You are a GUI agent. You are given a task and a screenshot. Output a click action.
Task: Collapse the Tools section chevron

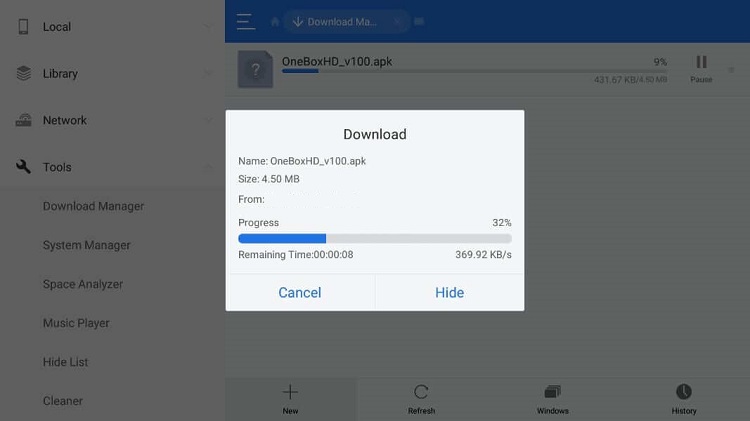tap(208, 166)
